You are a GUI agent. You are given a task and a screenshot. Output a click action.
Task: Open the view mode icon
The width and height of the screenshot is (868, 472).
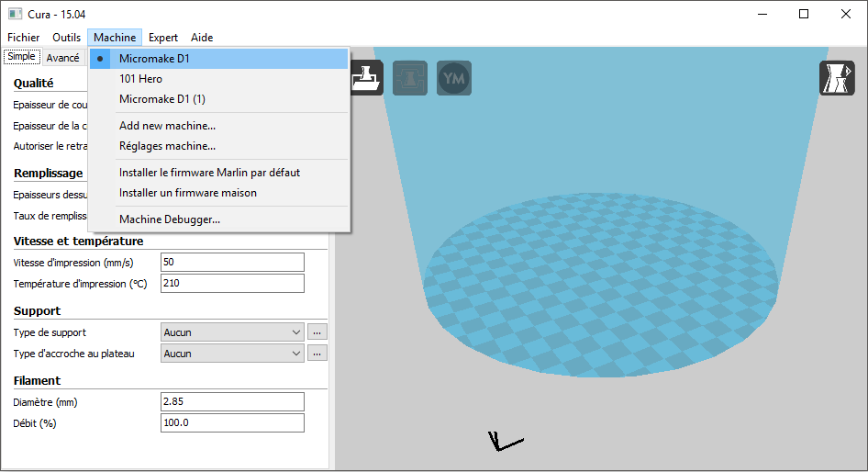click(x=837, y=78)
